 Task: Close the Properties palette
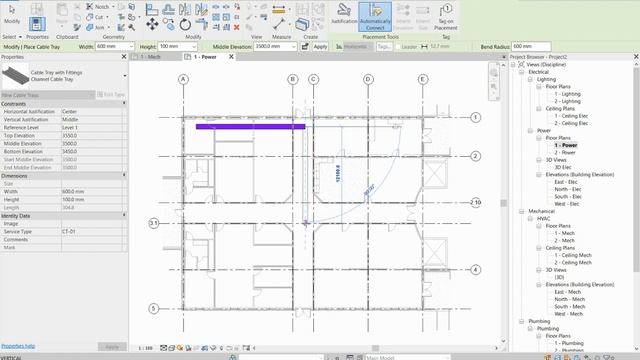click(x=124, y=57)
